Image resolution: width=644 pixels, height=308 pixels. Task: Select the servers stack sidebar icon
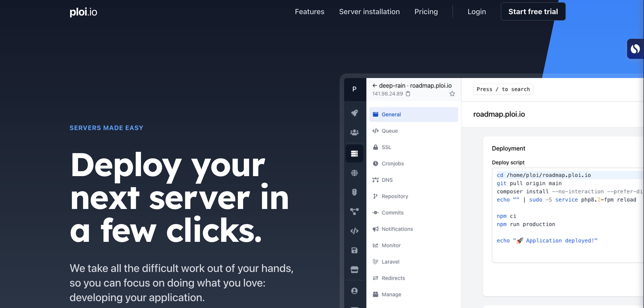click(354, 153)
